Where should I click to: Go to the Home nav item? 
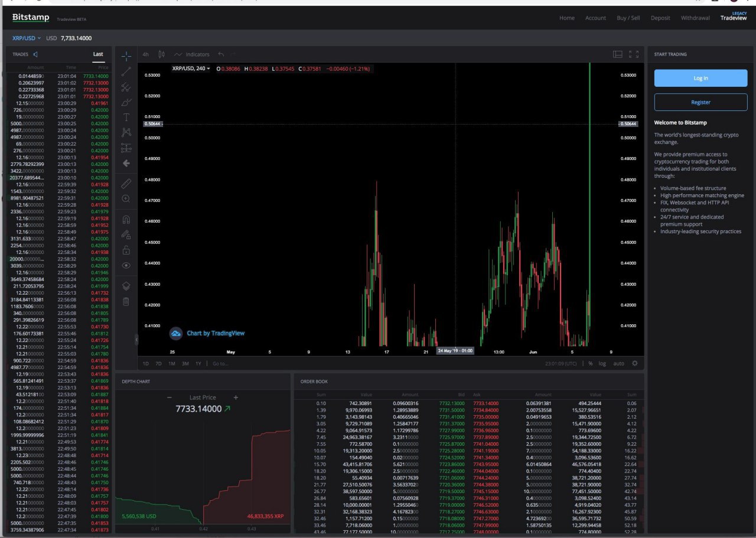(x=567, y=18)
